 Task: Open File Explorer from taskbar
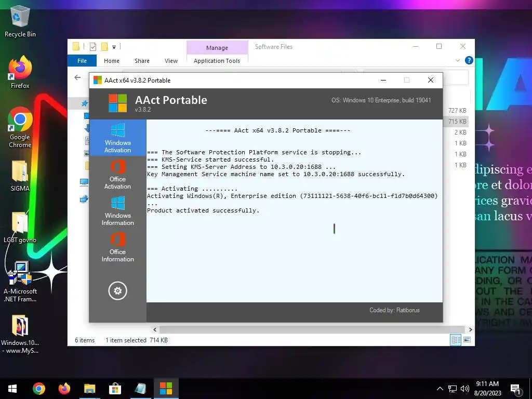click(89, 389)
